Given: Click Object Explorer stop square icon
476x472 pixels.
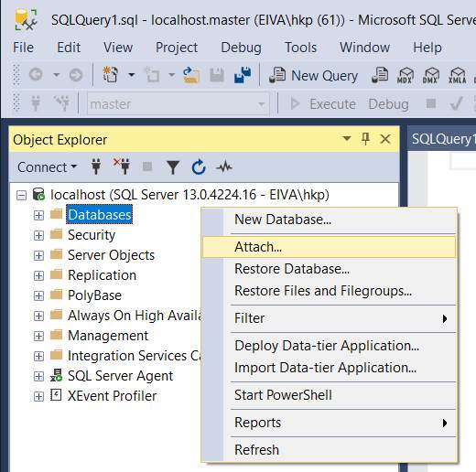Looking at the screenshot, I should (x=147, y=166).
